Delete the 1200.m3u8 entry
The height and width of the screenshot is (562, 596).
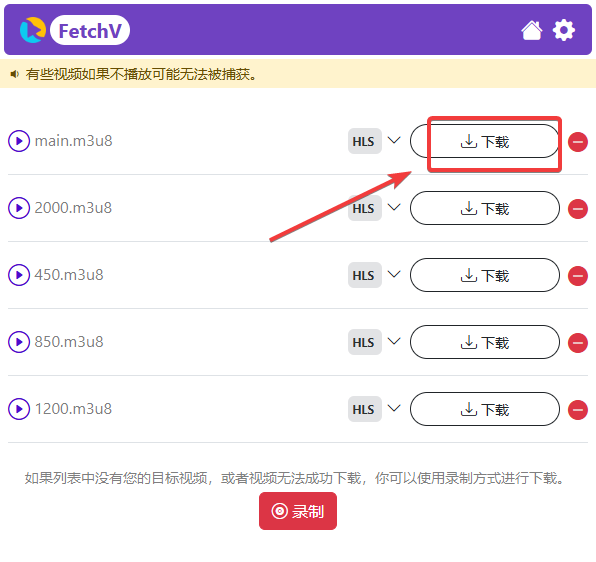(x=578, y=410)
